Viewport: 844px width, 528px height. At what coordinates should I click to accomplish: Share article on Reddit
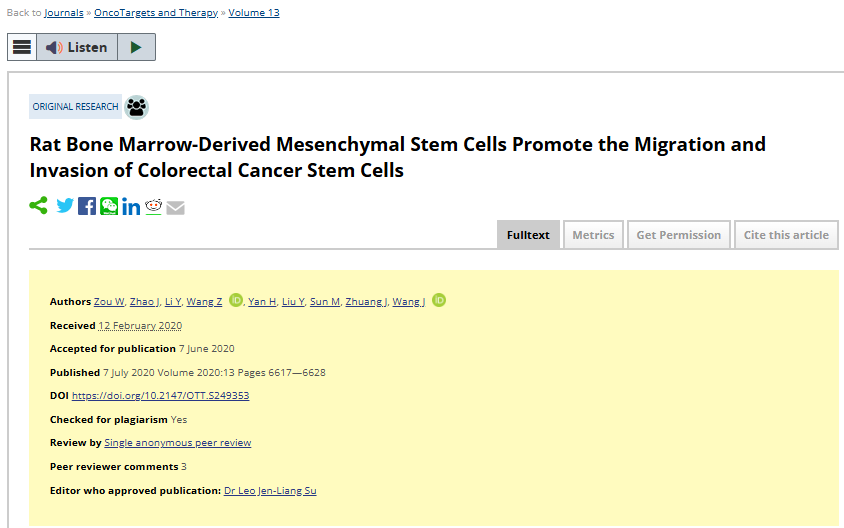(153, 207)
